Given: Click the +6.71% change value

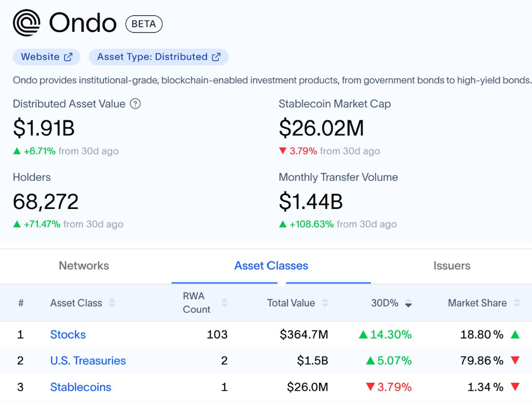Looking at the screenshot, I should [39, 151].
